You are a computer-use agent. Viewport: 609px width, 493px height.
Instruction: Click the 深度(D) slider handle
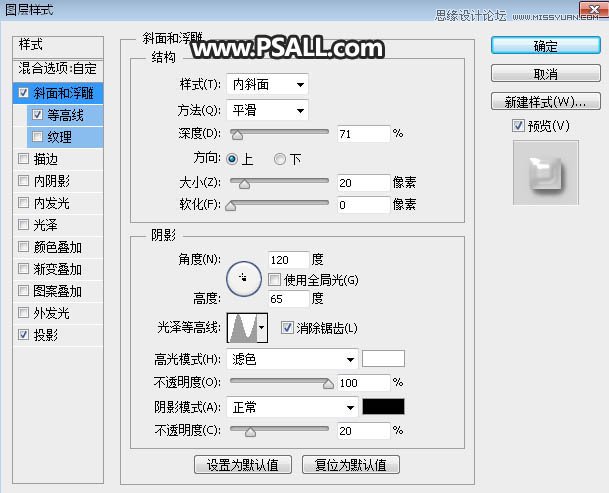click(x=237, y=135)
